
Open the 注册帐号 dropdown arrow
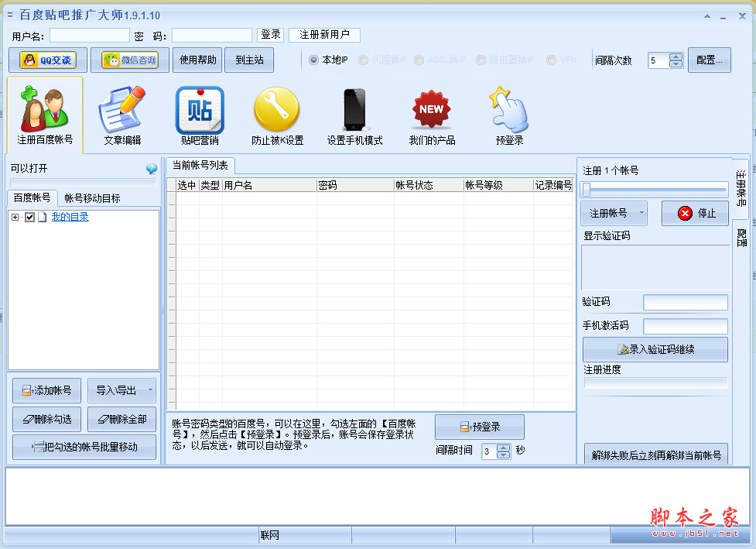tap(642, 213)
